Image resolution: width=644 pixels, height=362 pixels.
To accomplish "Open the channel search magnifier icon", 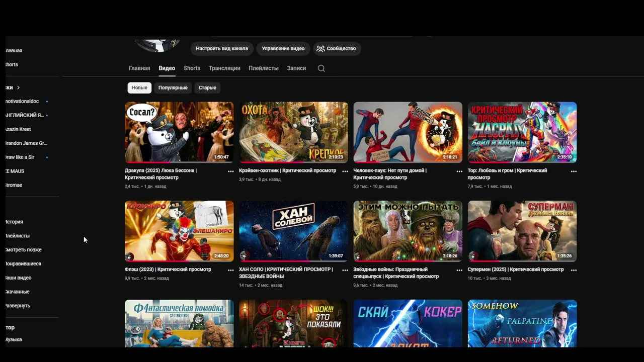I will 321,68.
